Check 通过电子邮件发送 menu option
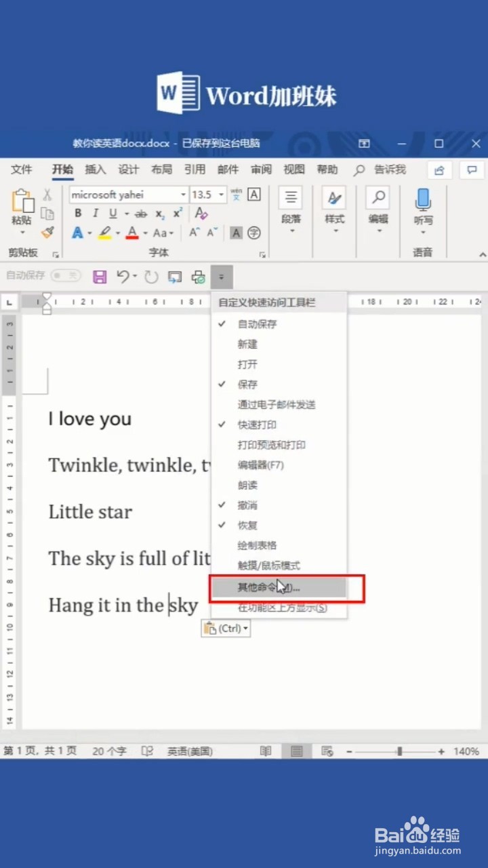Image resolution: width=488 pixels, height=868 pixels. (x=279, y=405)
